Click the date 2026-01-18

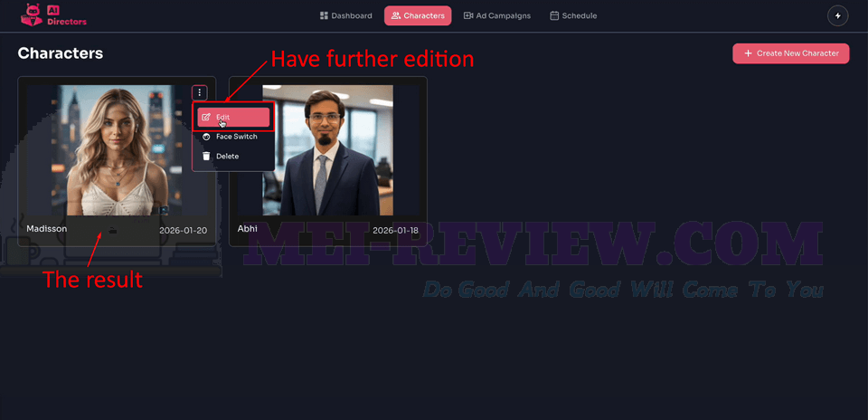(x=395, y=230)
